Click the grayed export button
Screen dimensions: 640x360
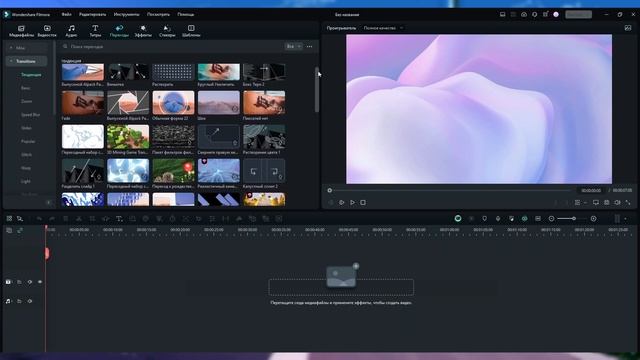(x=578, y=14)
